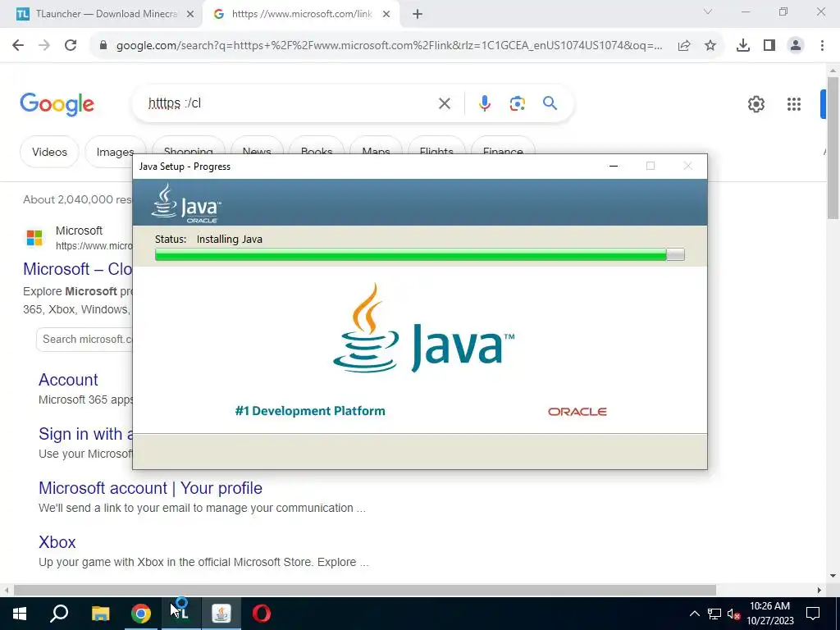Close the TLauncher tab
This screenshot has width=840, height=630.
[x=190, y=15]
